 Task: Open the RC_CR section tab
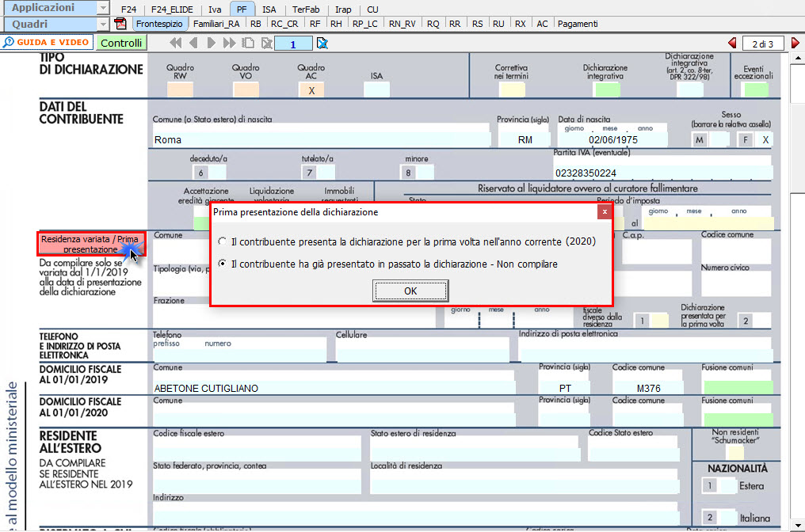pos(284,24)
